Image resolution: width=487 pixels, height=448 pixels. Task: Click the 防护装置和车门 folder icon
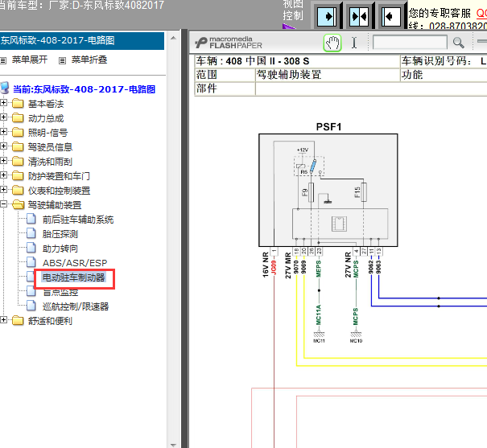(x=18, y=175)
